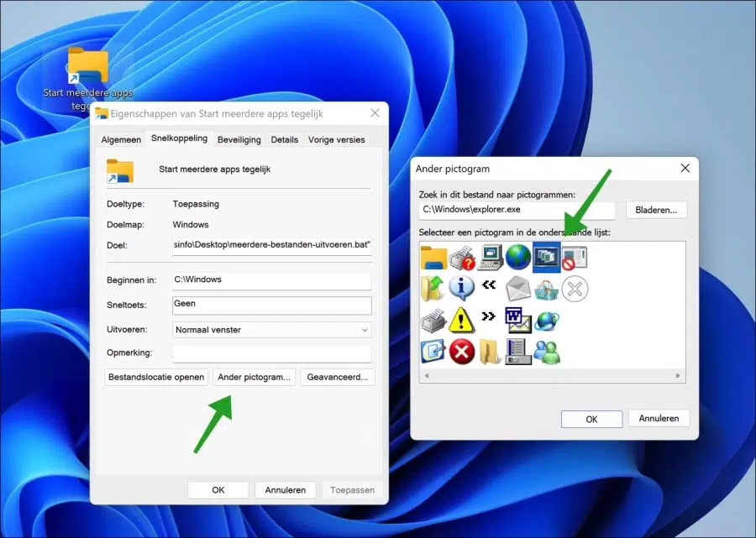Click the shortcut icon in the properties header
Screen dimensions: 756x538
[x=119, y=171]
